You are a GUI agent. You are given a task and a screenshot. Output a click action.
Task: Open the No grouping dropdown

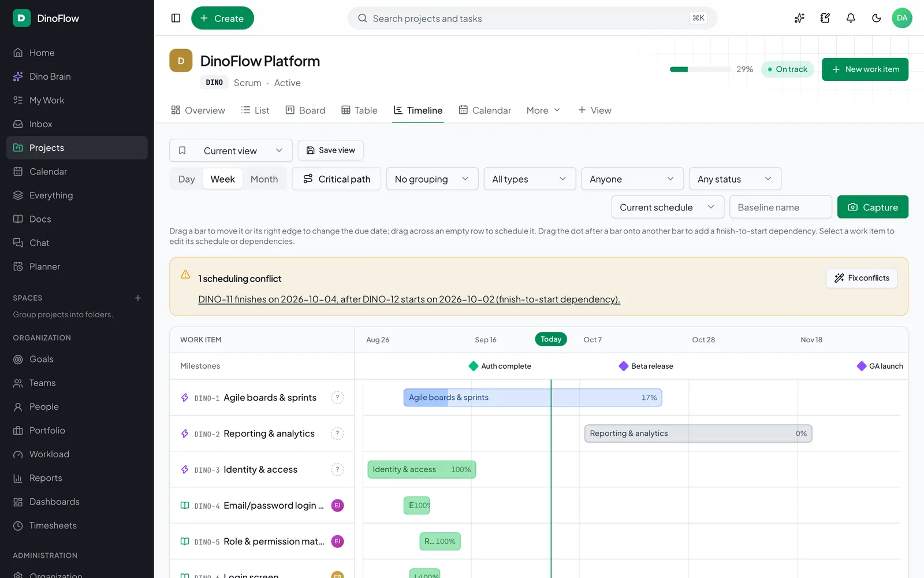[x=432, y=179]
